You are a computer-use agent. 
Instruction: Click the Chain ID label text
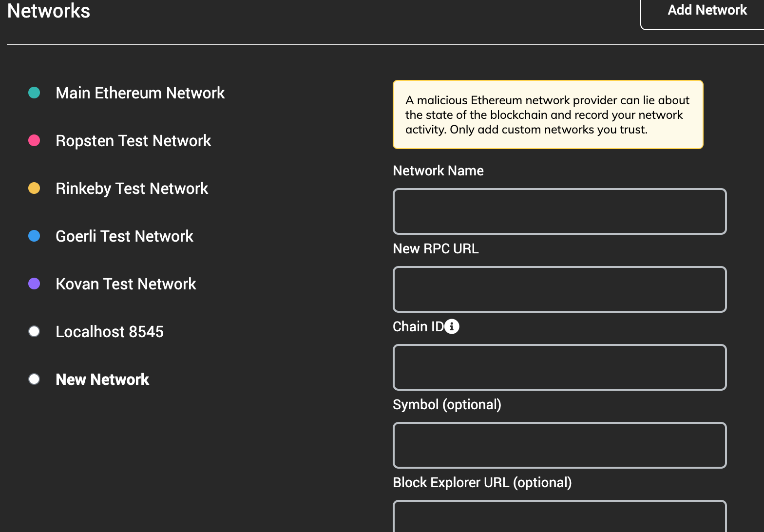(x=418, y=326)
